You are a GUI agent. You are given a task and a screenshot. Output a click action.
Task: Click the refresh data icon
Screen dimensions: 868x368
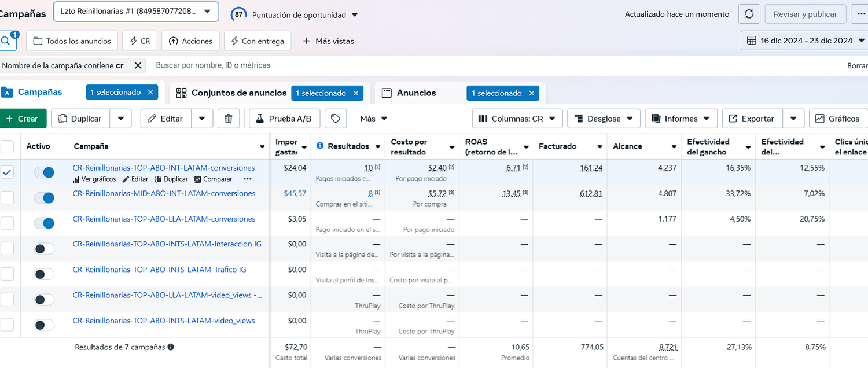[x=749, y=14]
